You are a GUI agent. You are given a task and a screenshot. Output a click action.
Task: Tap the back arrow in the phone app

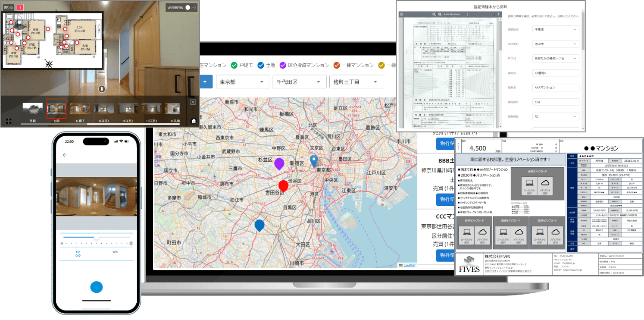tap(65, 155)
